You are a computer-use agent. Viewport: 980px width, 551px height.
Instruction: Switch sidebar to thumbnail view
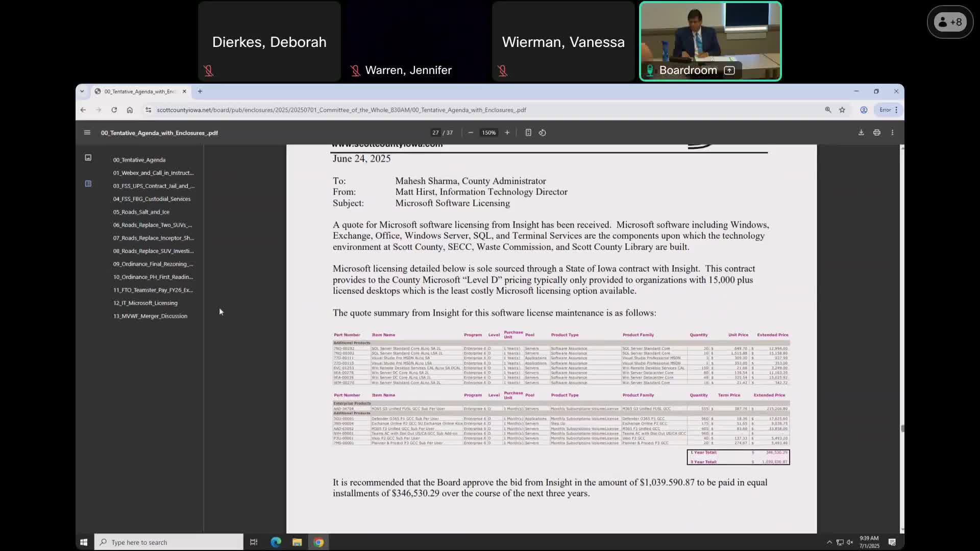tap(88, 158)
